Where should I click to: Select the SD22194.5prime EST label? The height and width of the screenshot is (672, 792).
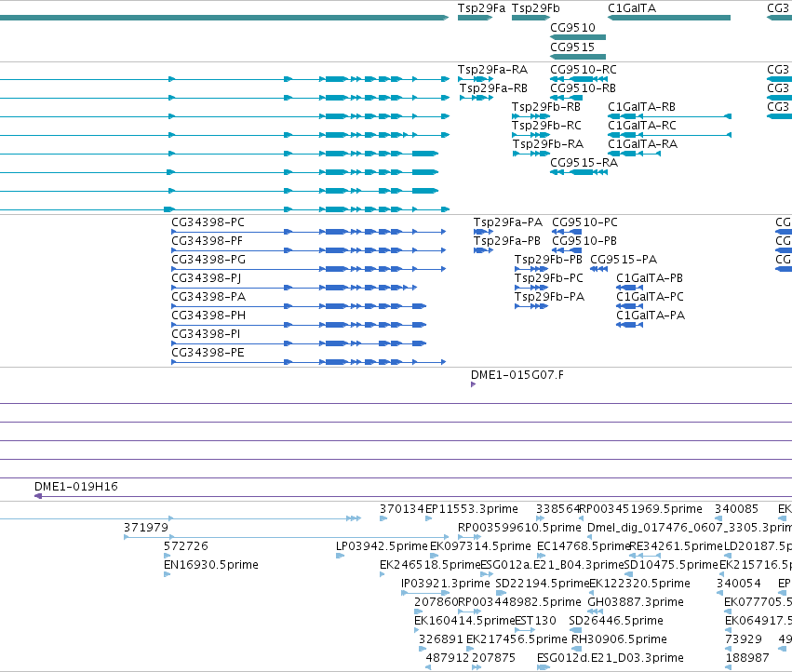[542, 584]
